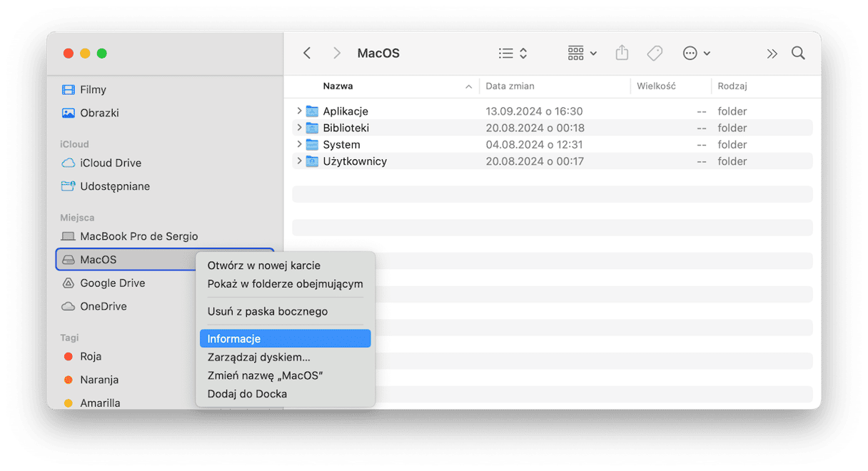Click the MacOS disk icon in sidebar

(x=69, y=260)
